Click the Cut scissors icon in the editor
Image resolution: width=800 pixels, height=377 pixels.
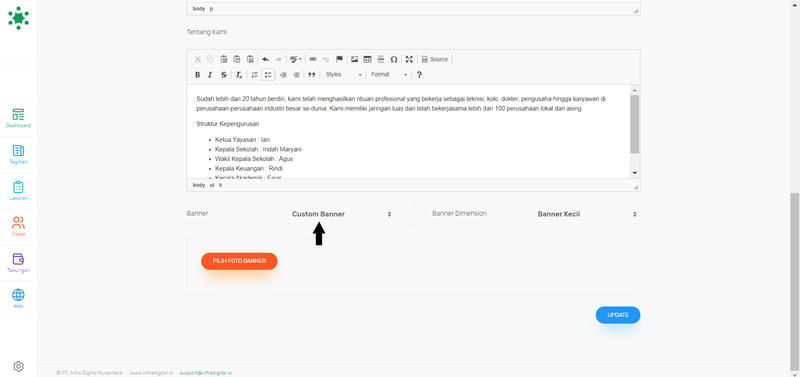click(x=198, y=59)
